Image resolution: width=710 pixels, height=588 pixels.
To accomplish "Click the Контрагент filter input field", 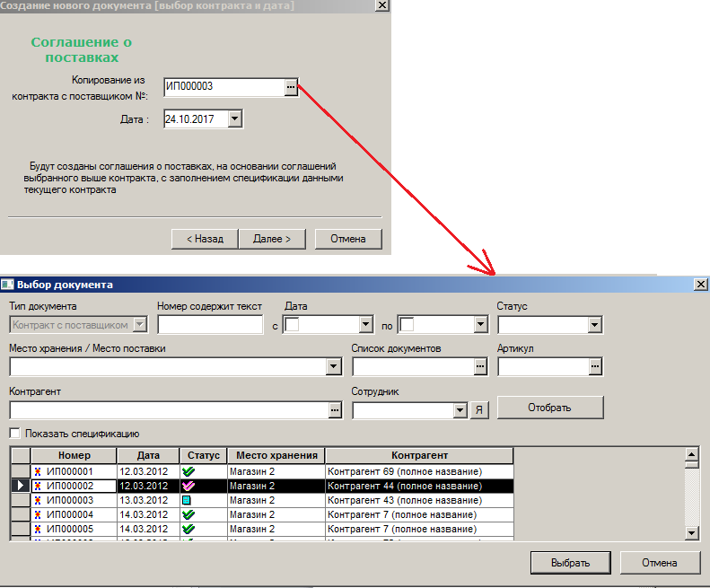I will (170, 410).
